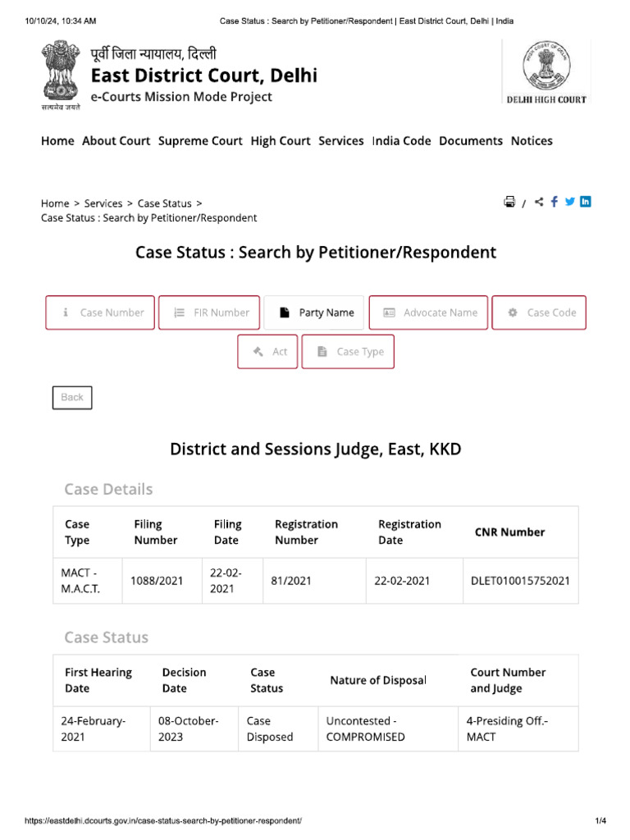Open the About Court menu
The width and height of the screenshot is (630, 840).
coord(116,141)
